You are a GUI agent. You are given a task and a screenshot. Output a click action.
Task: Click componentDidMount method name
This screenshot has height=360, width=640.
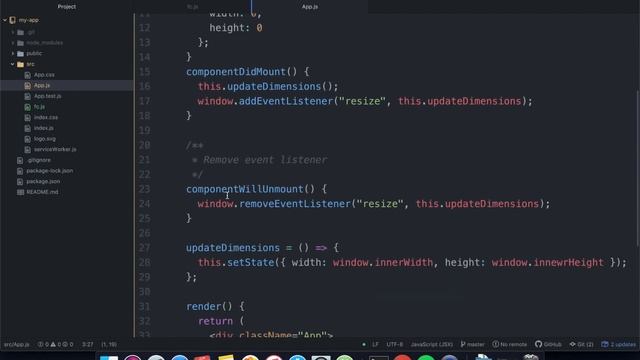(236, 72)
